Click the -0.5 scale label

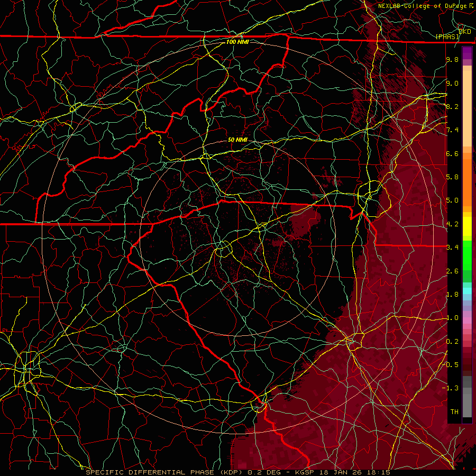[x=451, y=364]
